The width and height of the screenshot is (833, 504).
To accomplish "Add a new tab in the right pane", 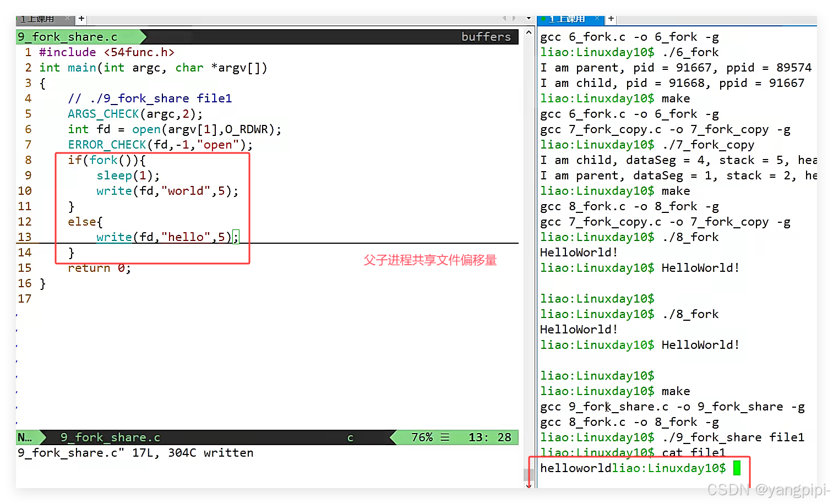I will tap(611, 19).
